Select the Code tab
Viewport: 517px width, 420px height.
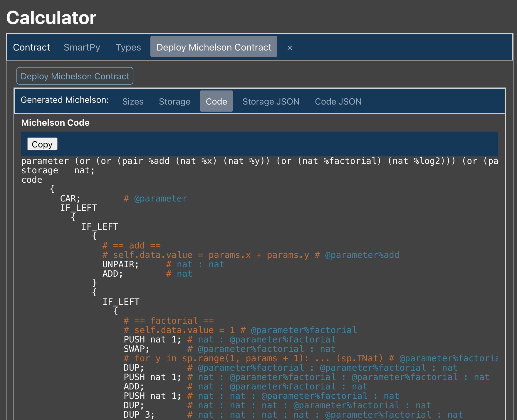click(216, 102)
